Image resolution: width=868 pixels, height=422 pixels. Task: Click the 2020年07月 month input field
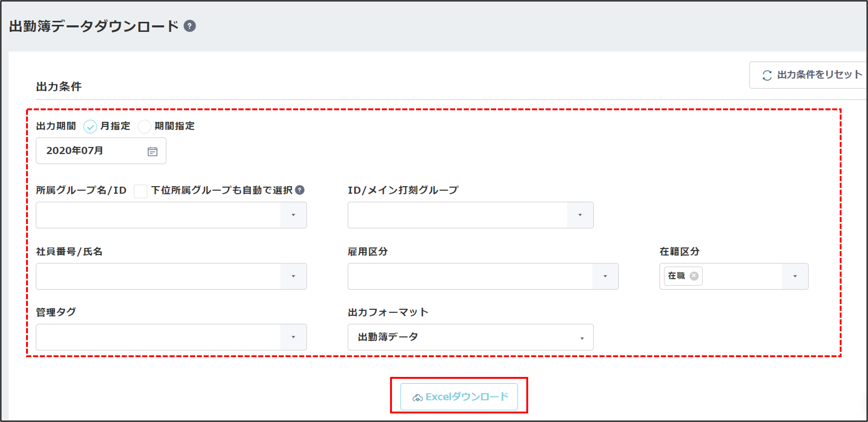tap(93, 151)
